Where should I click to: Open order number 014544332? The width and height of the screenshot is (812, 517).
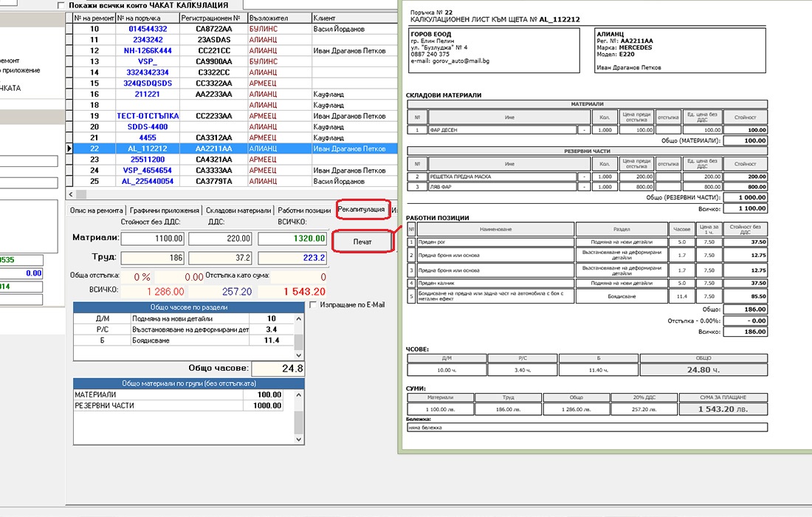click(x=148, y=29)
